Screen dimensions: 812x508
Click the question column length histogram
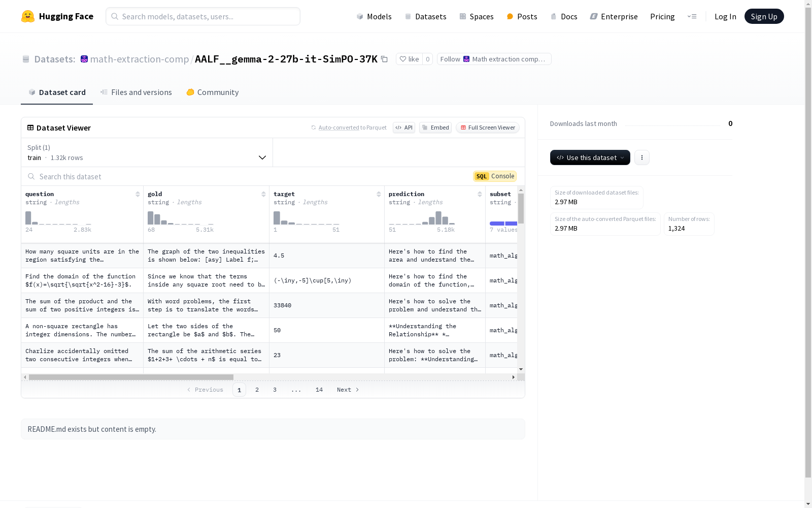coord(58,218)
